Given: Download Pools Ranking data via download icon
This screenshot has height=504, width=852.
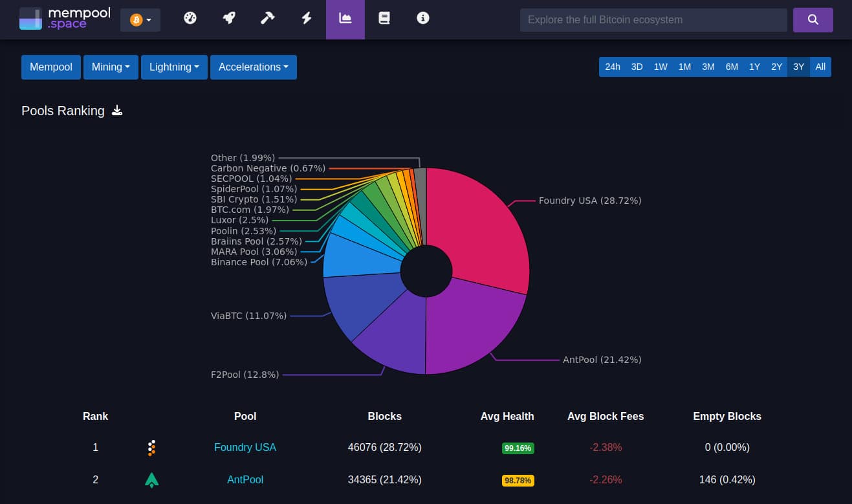Looking at the screenshot, I should tap(117, 111).
